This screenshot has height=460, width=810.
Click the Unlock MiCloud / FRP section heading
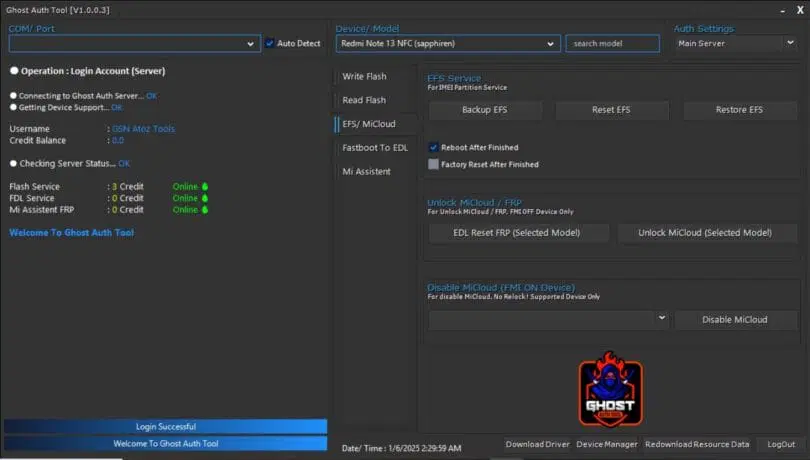(475, 203)
